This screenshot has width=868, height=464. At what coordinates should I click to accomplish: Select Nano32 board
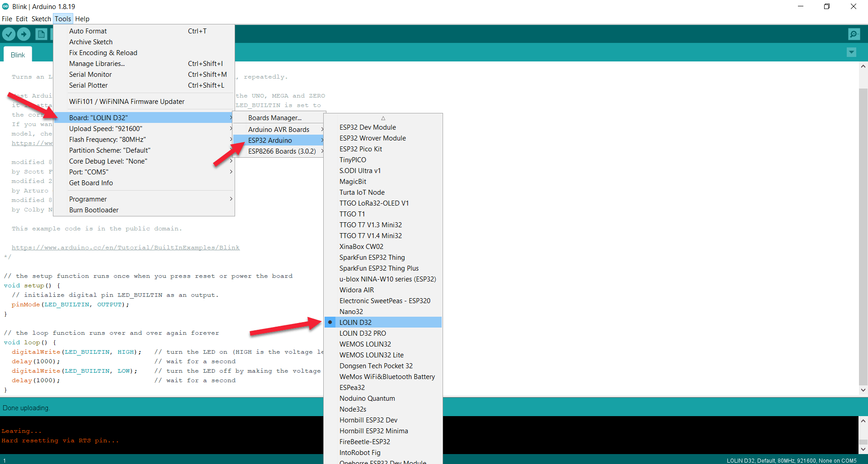pos(383,312)
